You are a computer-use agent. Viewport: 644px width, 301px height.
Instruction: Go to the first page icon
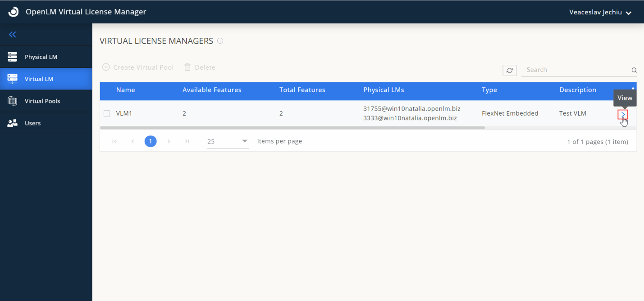pos(114,141)
